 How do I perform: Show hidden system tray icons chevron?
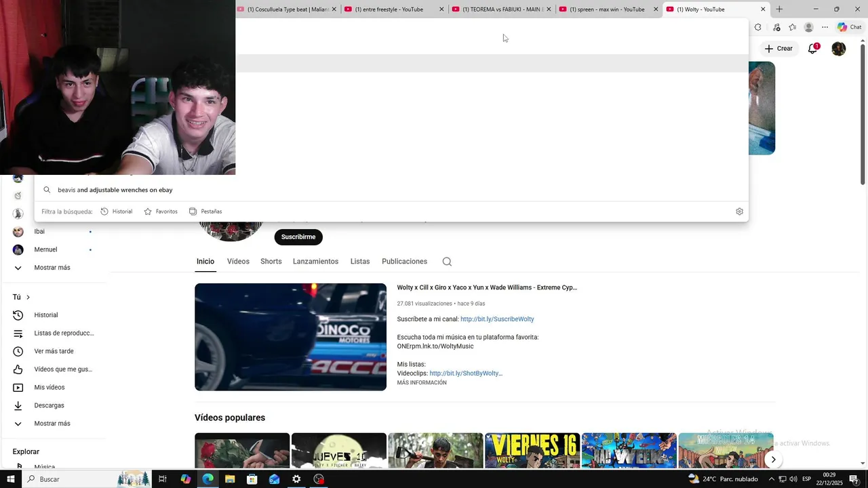771,479
